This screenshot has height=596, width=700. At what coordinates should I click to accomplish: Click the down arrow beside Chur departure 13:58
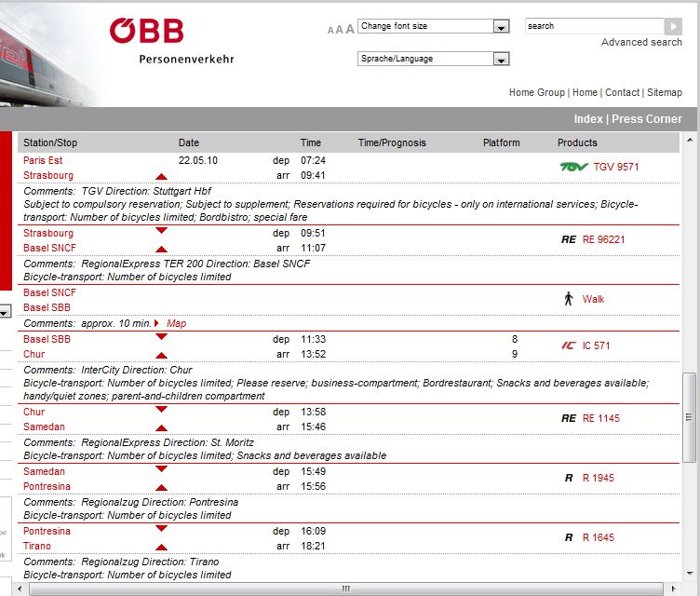tap(161, 409)
